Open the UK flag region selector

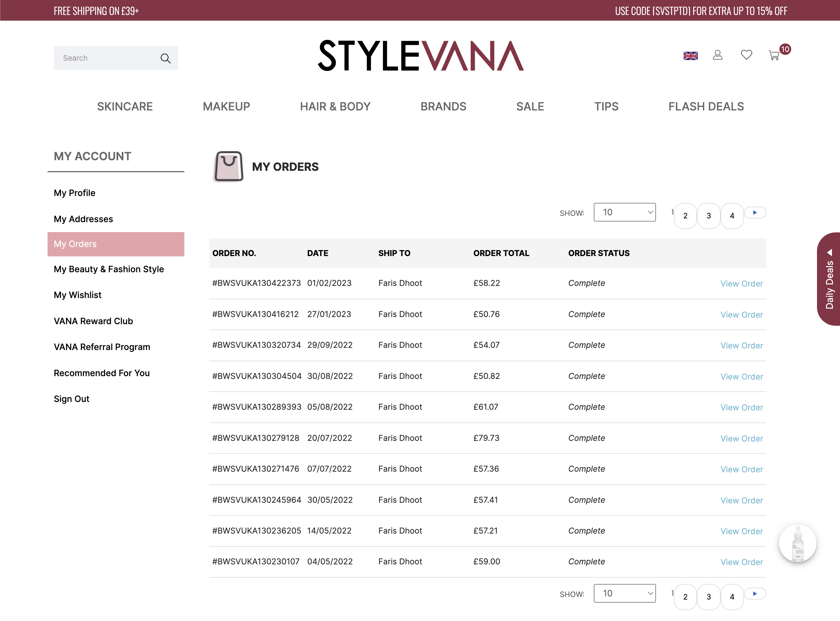coord(690,56)
